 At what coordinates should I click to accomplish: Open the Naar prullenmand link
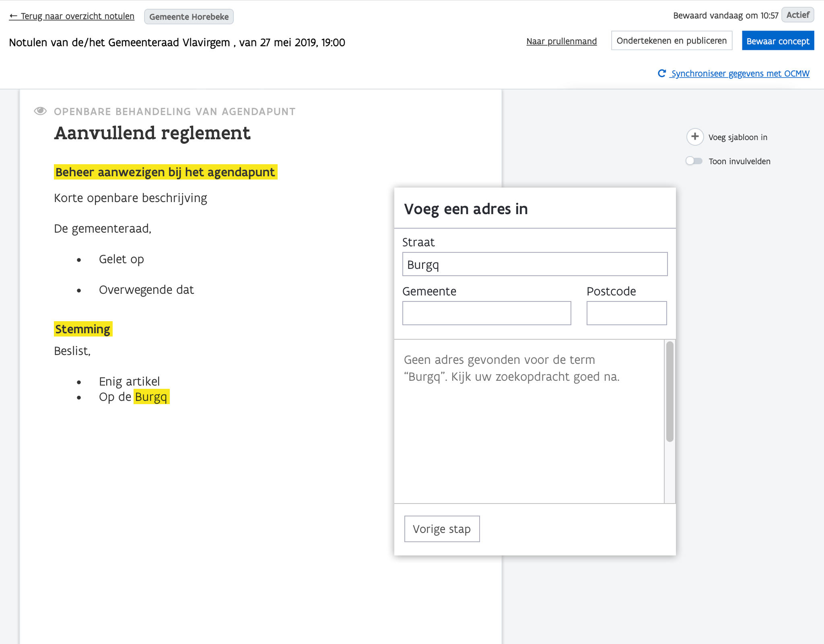click(561, 41)
